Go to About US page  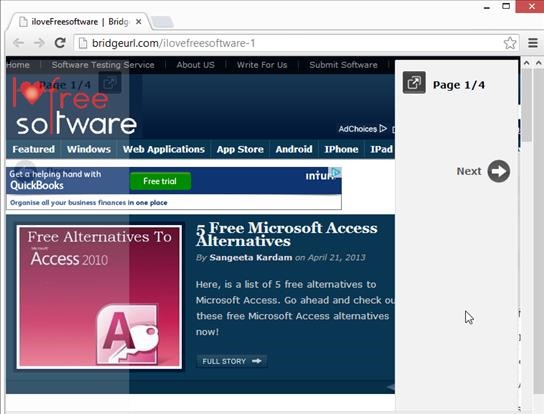point(195,65)
